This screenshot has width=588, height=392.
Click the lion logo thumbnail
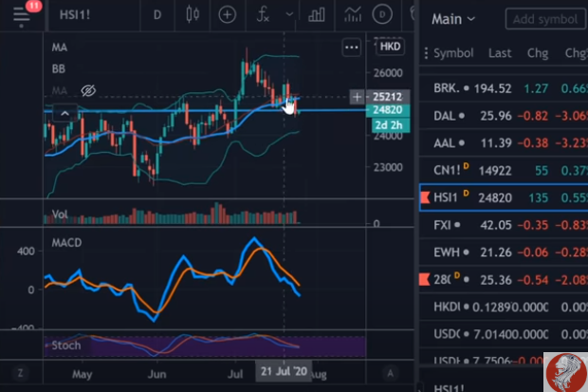point(566,372)
